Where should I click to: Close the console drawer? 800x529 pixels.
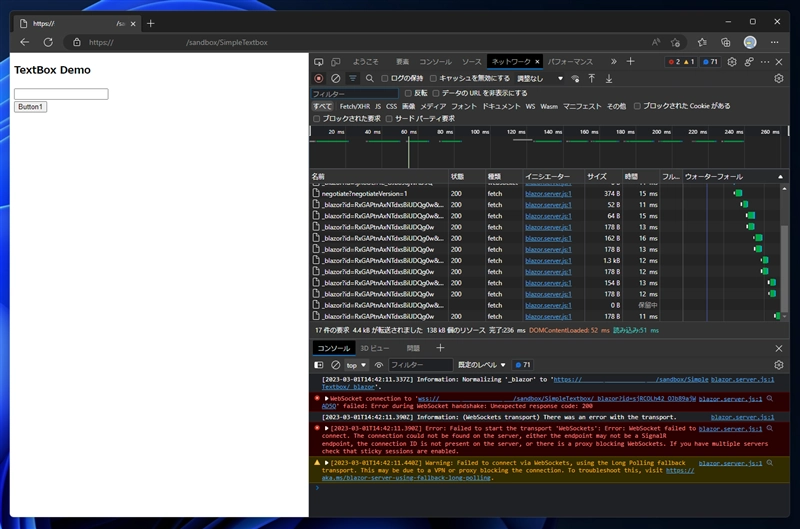coord(779,348)
